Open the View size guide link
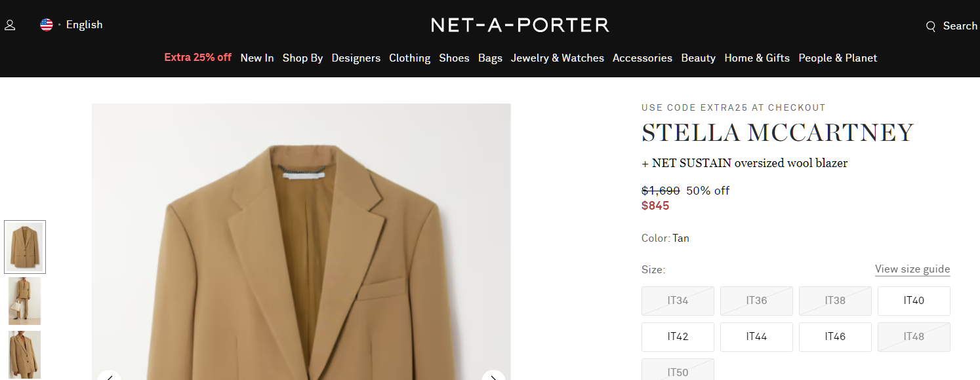Screen dimensions: 980x380 coord(912,269)
